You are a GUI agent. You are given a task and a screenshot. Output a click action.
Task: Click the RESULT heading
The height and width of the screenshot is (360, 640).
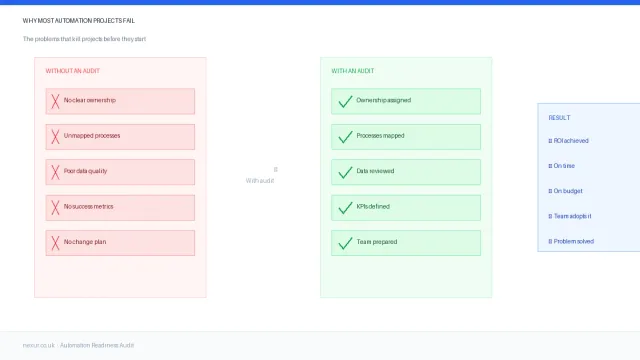point(559,118)
